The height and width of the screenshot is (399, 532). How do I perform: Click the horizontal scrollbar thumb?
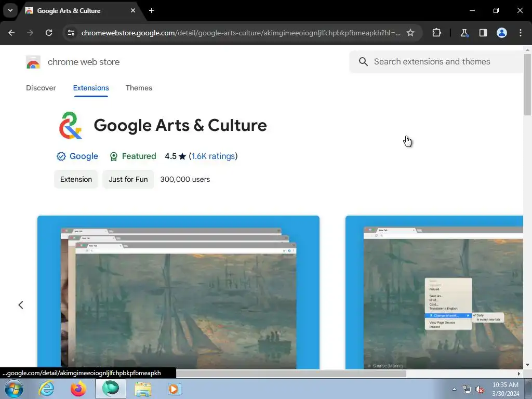291,374
